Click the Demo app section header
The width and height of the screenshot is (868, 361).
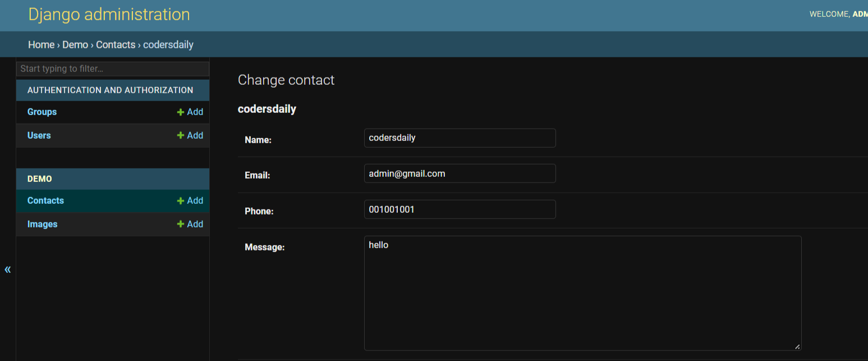40,179
